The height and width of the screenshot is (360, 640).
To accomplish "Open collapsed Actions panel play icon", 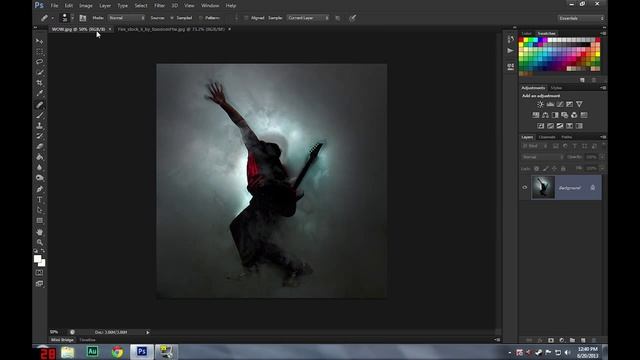I will tap(511, 51).
